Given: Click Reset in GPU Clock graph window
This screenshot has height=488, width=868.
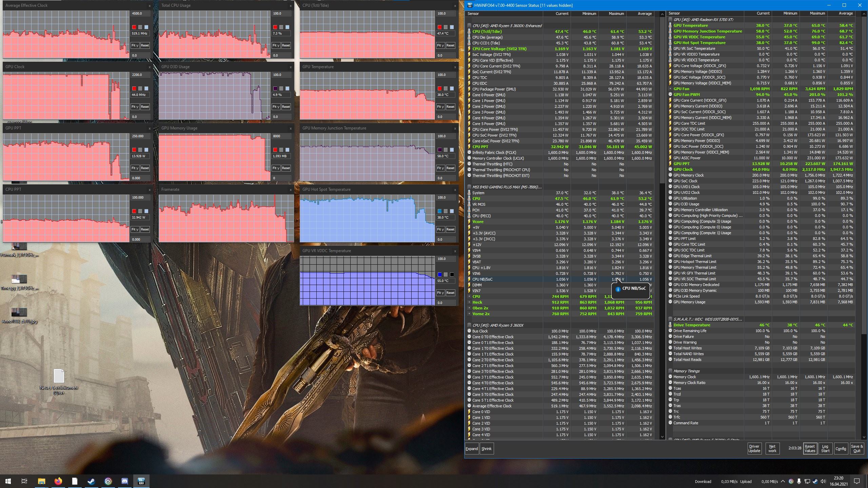Looking at the screenshot, I should (145, 107).
